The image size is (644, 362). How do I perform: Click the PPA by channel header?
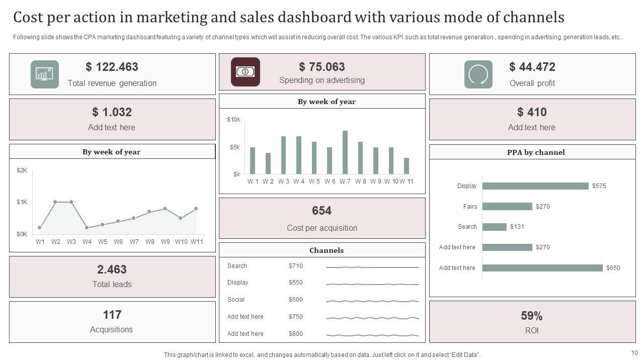click(535, 152)
